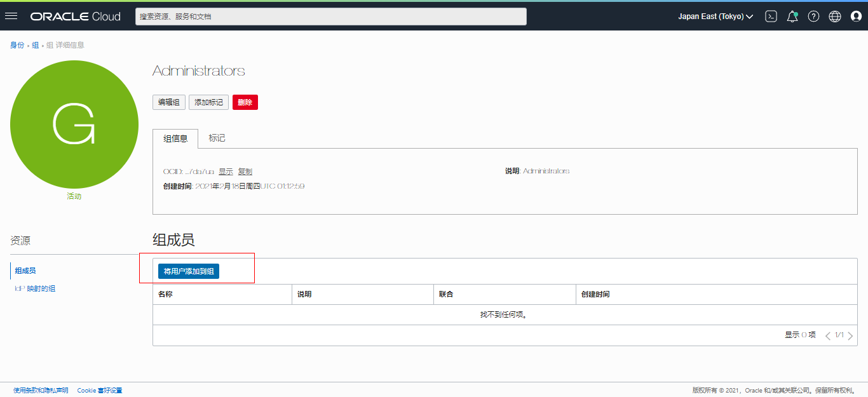Open the hamburger navigation menu
This screenshot has height=397, width=868.
[x=11, y=17]
